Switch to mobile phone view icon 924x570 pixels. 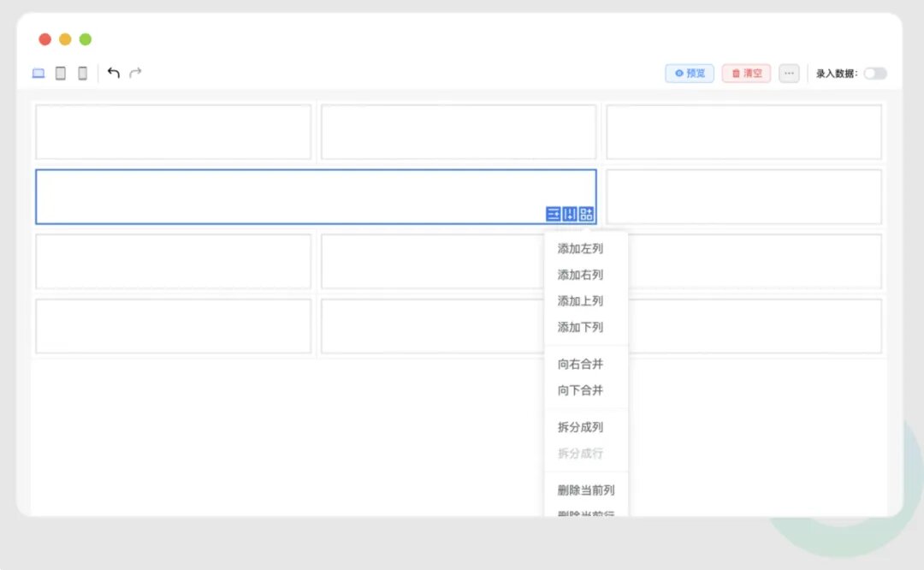click(82, 73)
